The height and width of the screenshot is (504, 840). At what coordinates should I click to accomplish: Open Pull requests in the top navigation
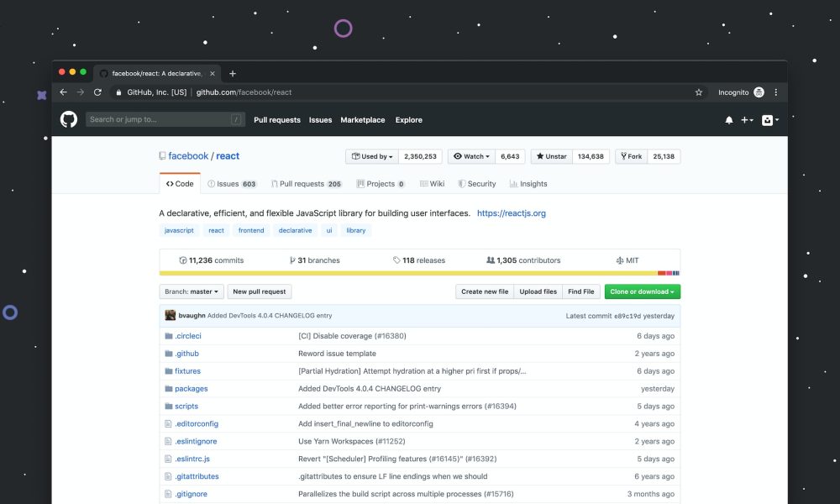tap(277, 120)
